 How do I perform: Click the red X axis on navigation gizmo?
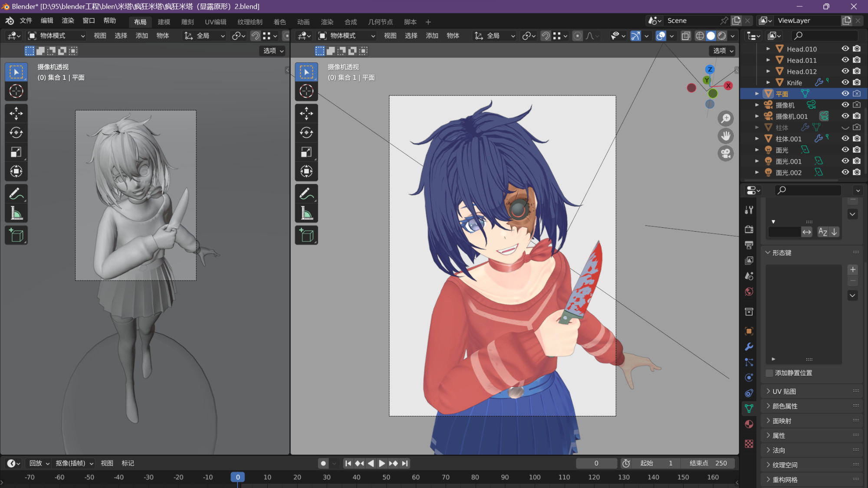(x=728, y=86)
